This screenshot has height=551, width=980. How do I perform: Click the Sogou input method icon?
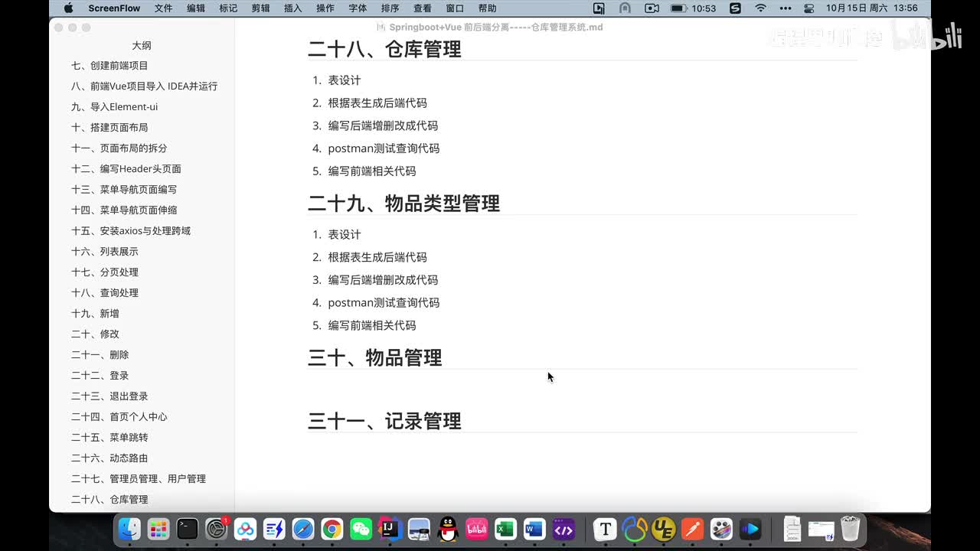click(x=735, y=8)
